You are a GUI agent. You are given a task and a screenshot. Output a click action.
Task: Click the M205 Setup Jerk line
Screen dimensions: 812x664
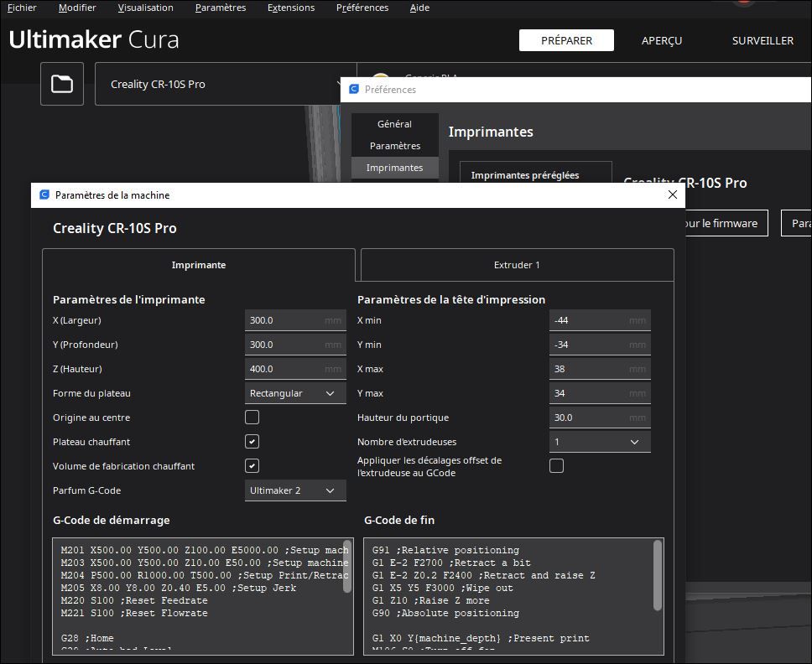pyautogui.click(x=179, y=588)
